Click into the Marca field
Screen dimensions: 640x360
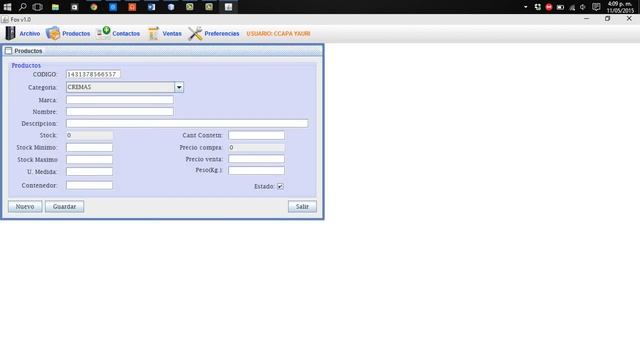pos(120,100)
